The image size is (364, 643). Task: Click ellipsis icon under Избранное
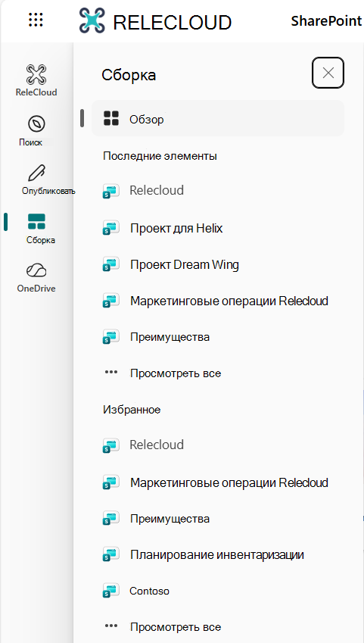click(111, 626)
